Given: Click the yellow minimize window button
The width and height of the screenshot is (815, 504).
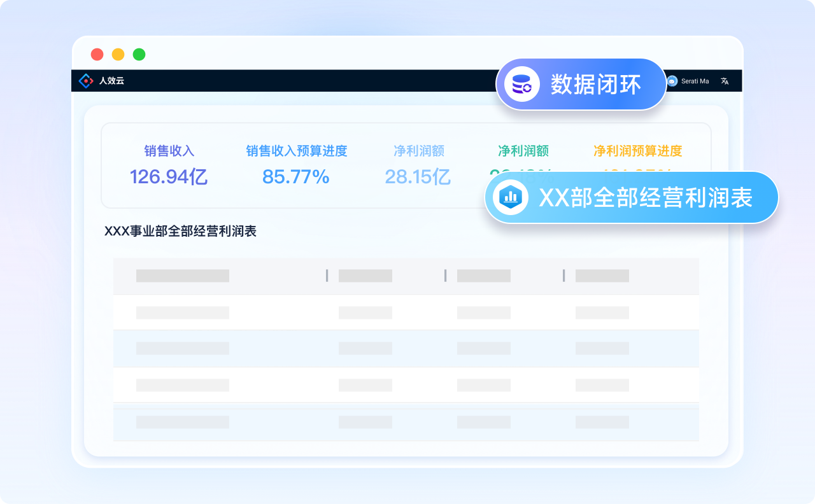Looking at the screenshot, I should coord(118,54).
